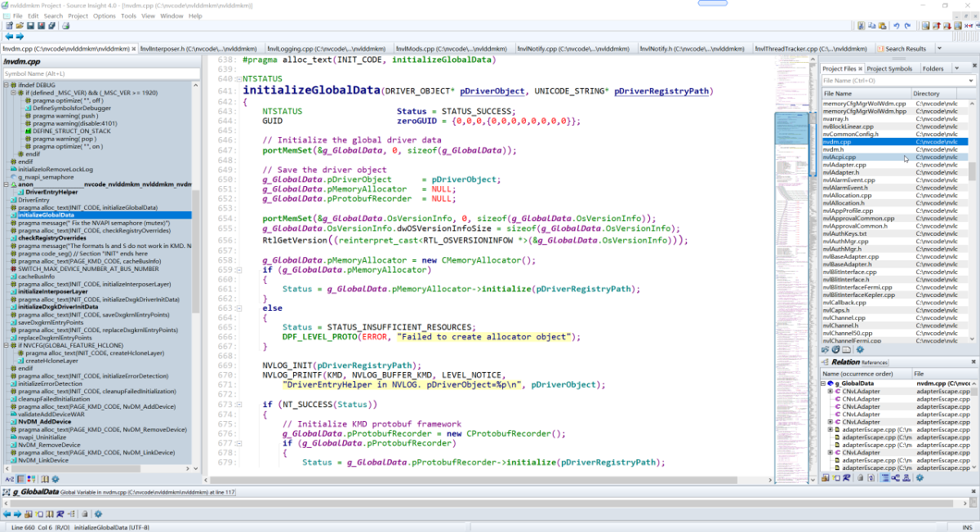Collapse the if NVCFG(GLOBAL_FEATURE_HCLONE) node

pos(6,345)
